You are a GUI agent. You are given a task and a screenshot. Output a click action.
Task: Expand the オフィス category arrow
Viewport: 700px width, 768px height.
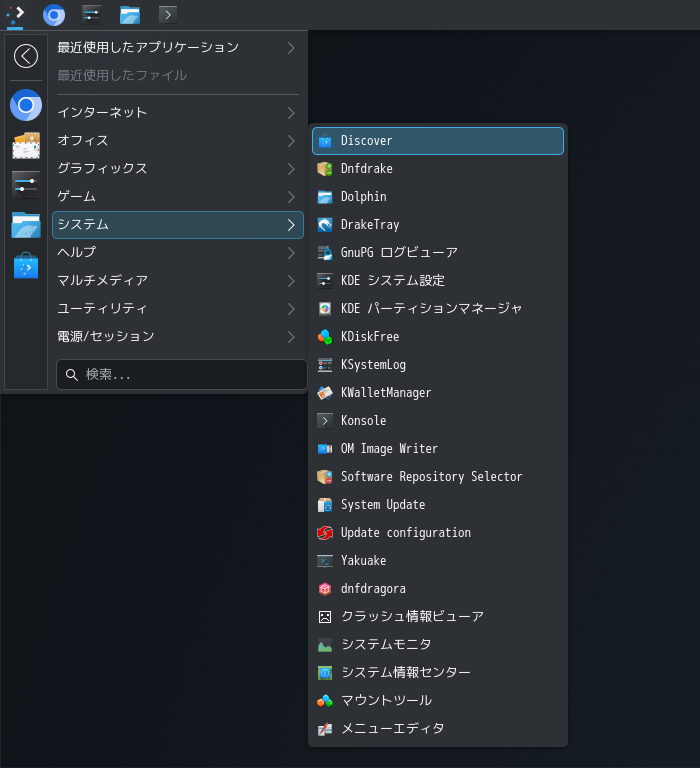click(x=291, y=141)
